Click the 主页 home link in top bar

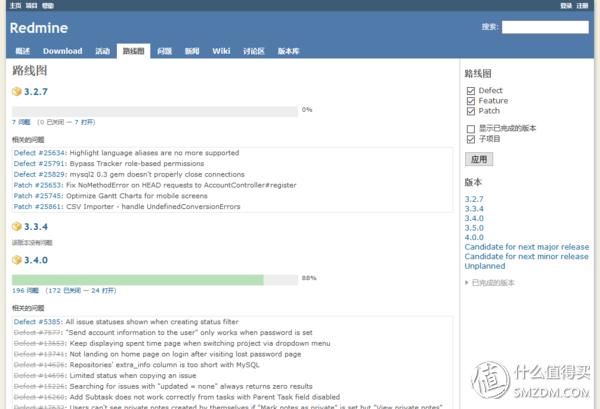click(x=15, y=5)
